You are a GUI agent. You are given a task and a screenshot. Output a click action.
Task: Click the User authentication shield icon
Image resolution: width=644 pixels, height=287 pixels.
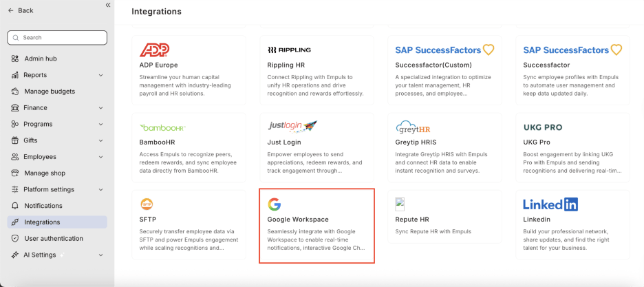tap(15, 239)
